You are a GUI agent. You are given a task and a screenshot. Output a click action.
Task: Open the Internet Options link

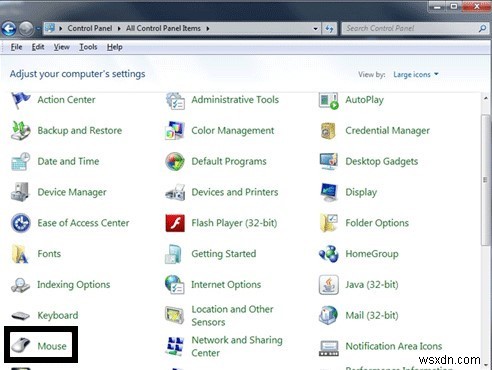click(226, 285)
